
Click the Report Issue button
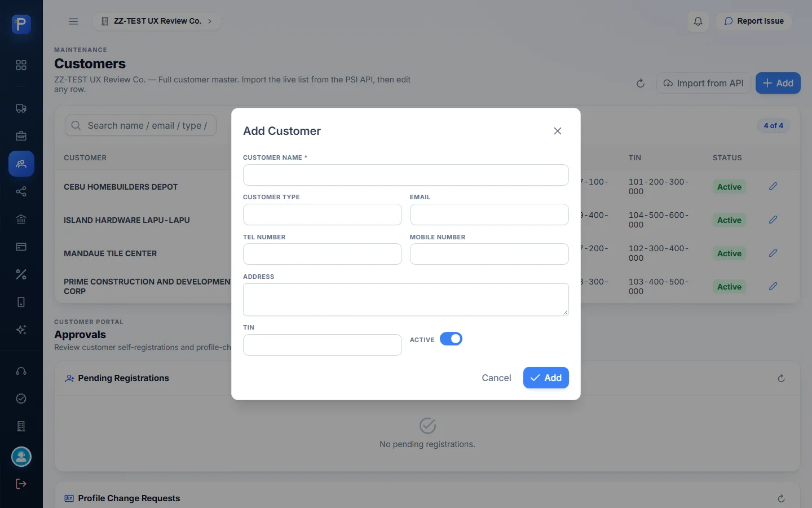[754, 21]
